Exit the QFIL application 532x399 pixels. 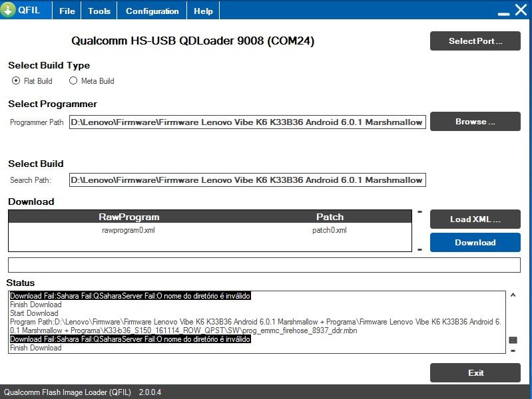[x=475, y=373]
